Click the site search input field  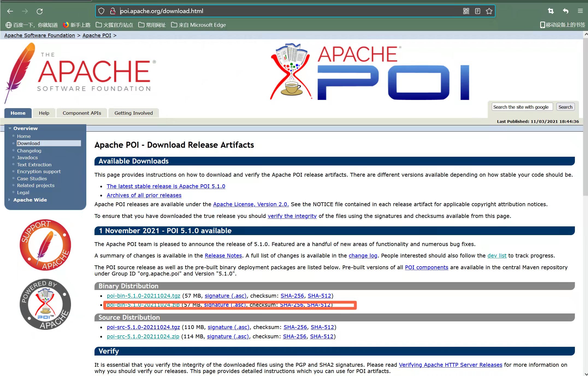coord(522,107)
